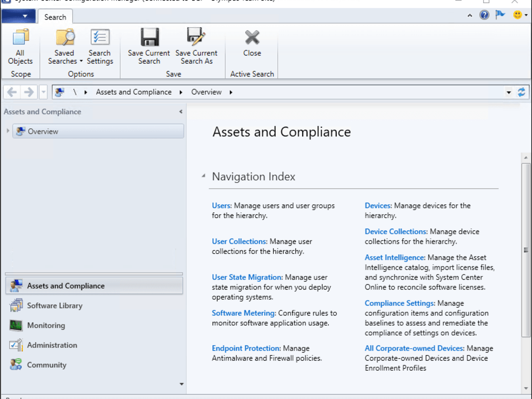Collapse the Navigation Index section
This screenshot has height=399, width=532.
tap(204, 176)
